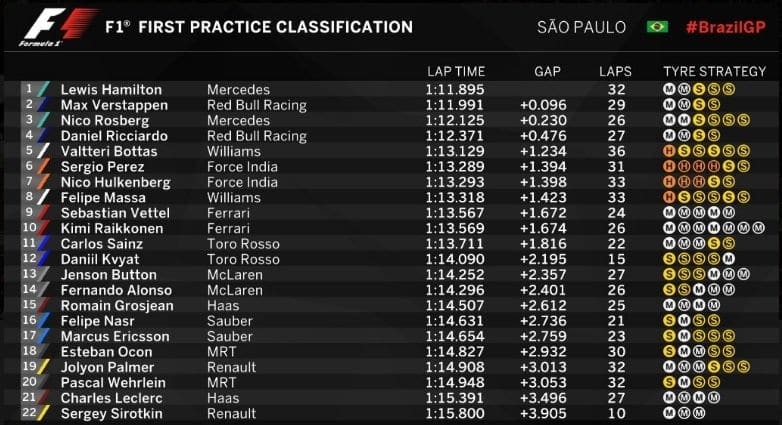
Task: Open the #BrazilGP hashtag link
Action: click(x=725, y=27)
